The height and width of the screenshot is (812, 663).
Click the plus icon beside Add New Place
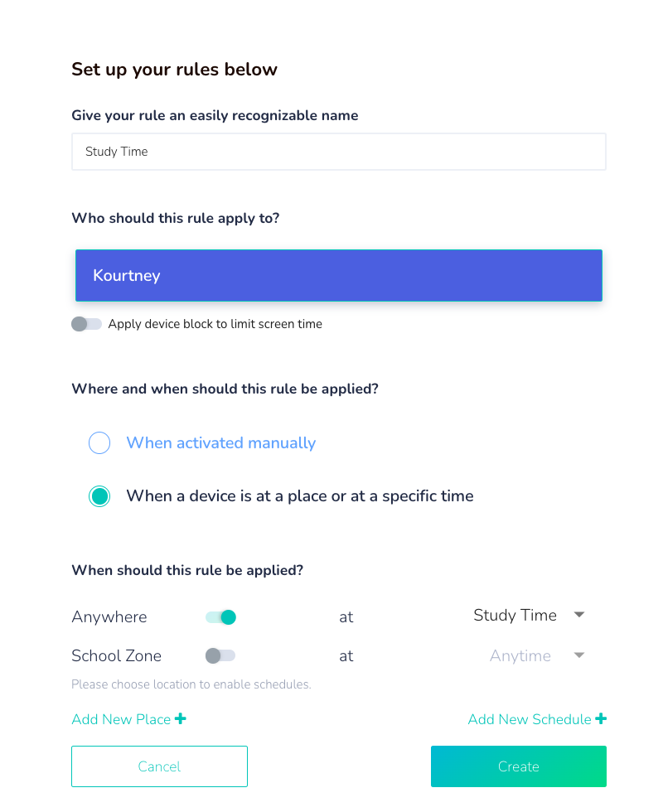click(x=181, y=719)
